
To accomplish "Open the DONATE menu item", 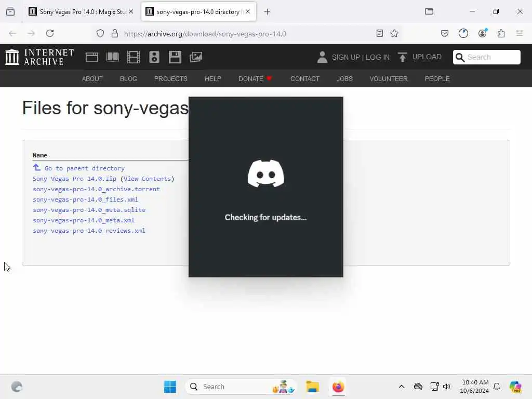I will click(x=255, y=79).
